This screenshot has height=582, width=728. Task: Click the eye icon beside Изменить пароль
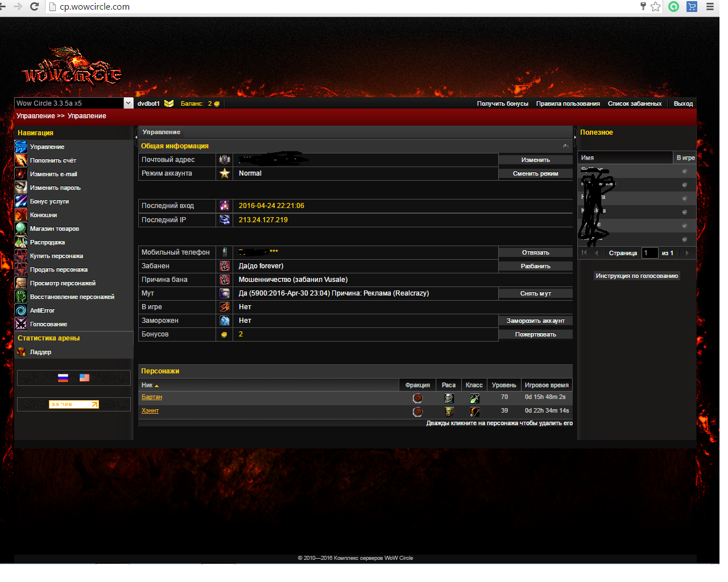pos(21,188)
